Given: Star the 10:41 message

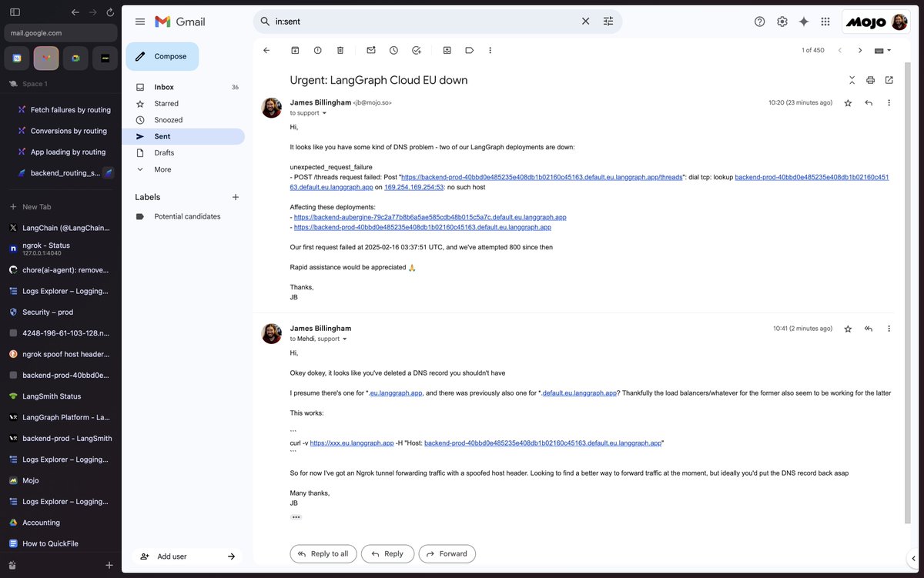Looking at the screenshot, I should [848, 329].
